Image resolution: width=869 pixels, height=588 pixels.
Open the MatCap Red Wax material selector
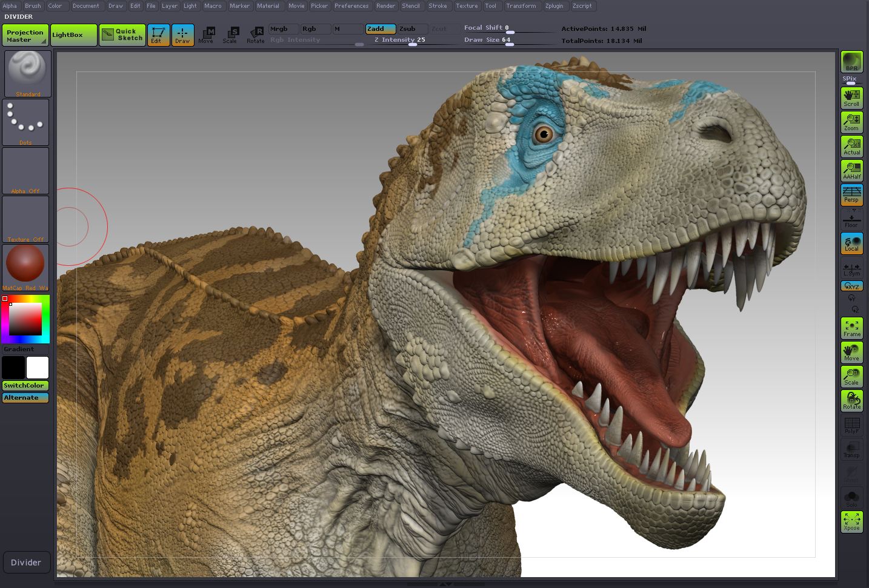point(25,268)
